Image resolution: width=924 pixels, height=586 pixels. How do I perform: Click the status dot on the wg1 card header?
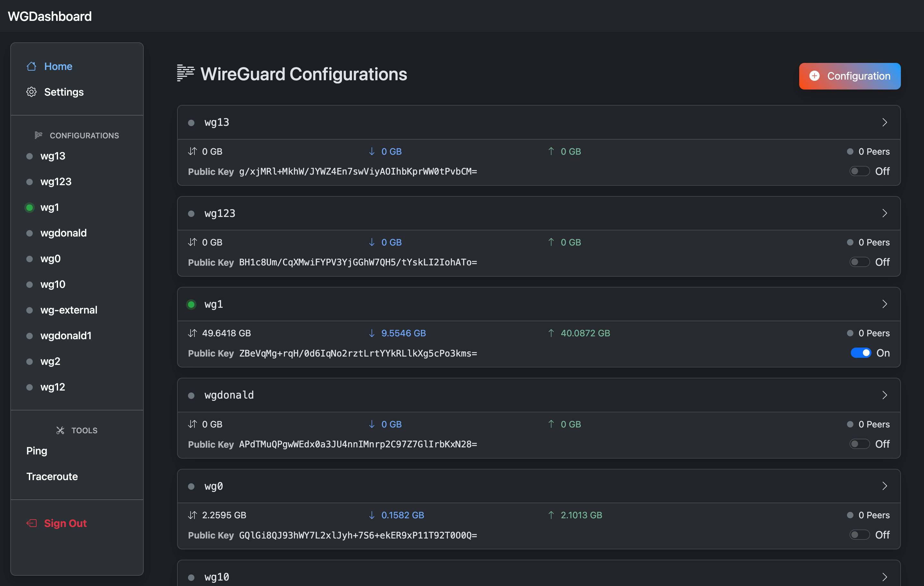[191, 304]
